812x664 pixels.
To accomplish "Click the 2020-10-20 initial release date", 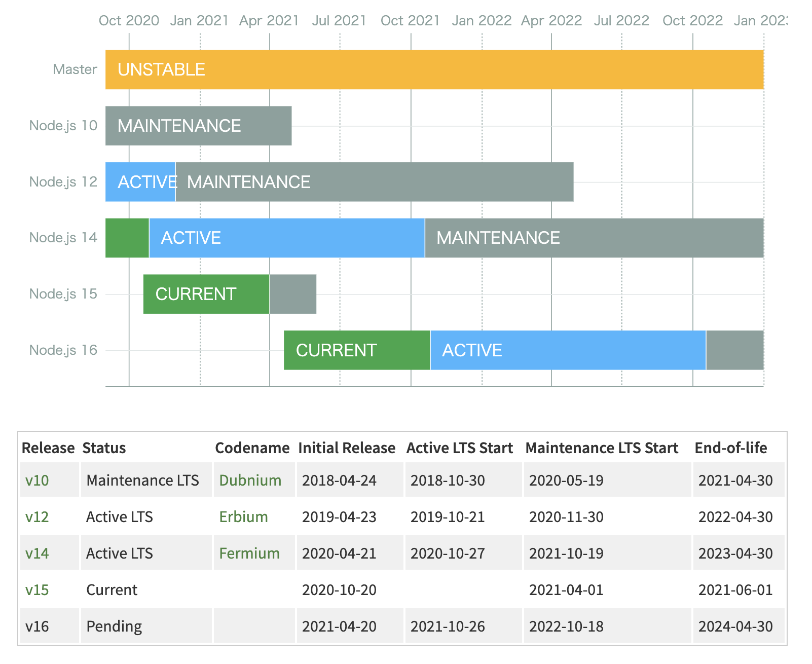I will 339,589.
